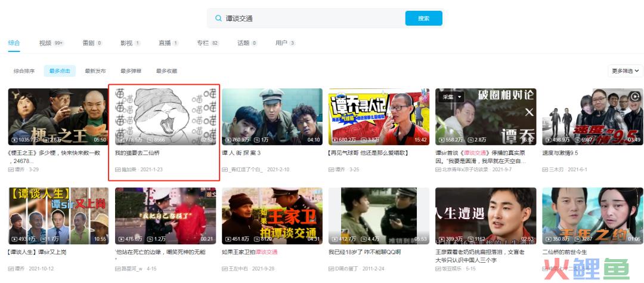Click uploader 北京青年x凉子访谈录
This screenshot has width=644, height=283.
[x=465, y=170]
